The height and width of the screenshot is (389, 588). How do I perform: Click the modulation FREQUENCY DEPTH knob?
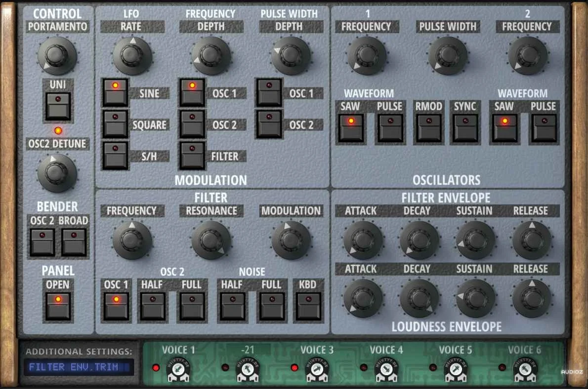[x=211, y=55]
